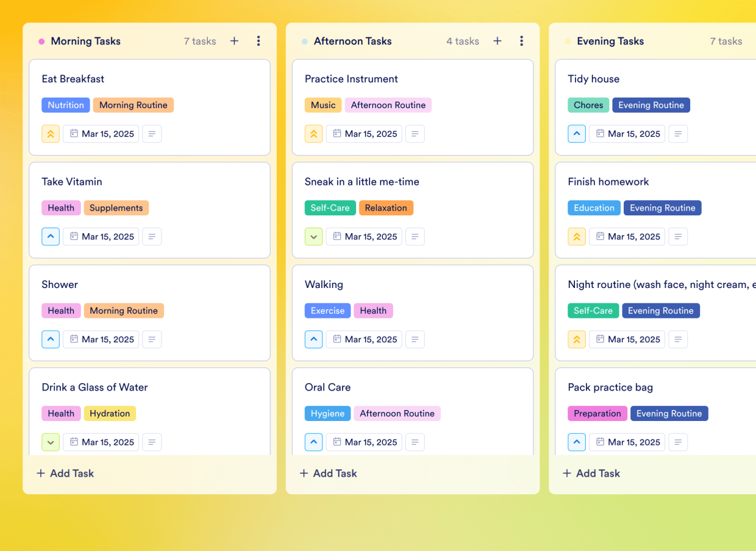Click Add Task in the Evening column

[x=591, y=473]
